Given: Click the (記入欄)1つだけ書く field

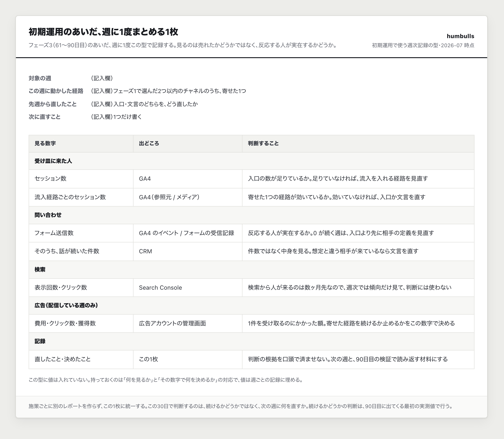Looking at the screenshot, I should (x=116, y=117).
